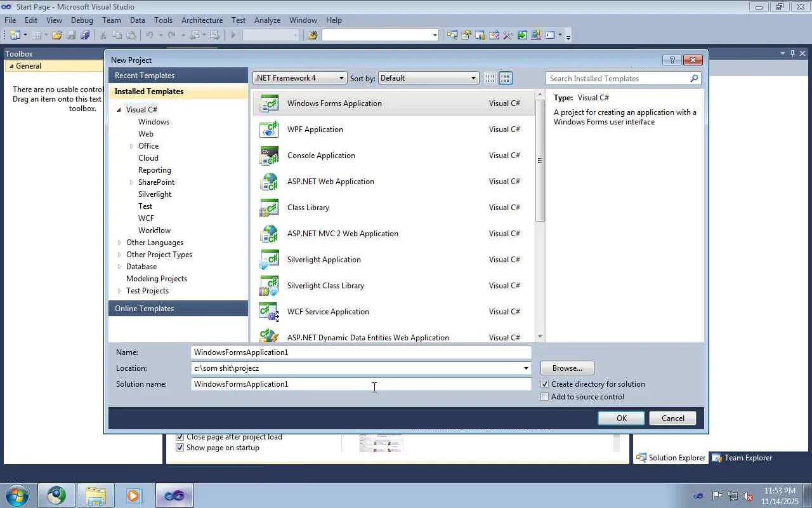Select the Console Application template
This screenshot has width=812, height=508.
coord(393,156)
